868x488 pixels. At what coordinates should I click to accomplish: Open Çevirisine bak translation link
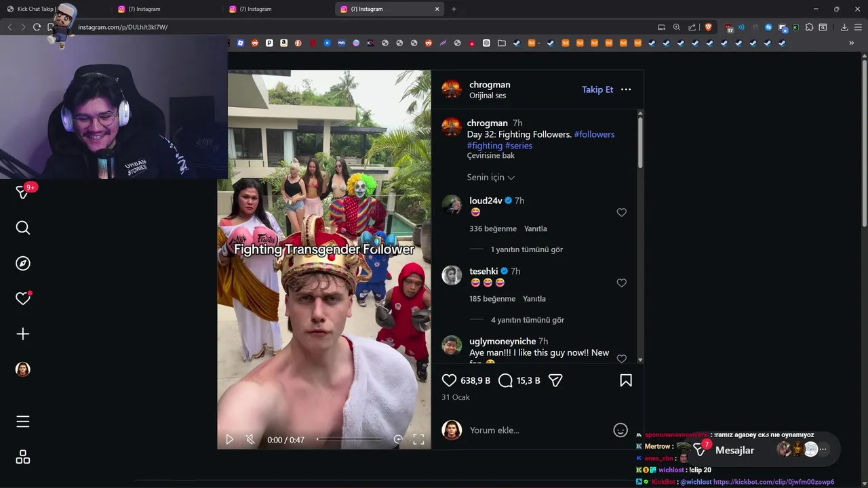point(491,155)
